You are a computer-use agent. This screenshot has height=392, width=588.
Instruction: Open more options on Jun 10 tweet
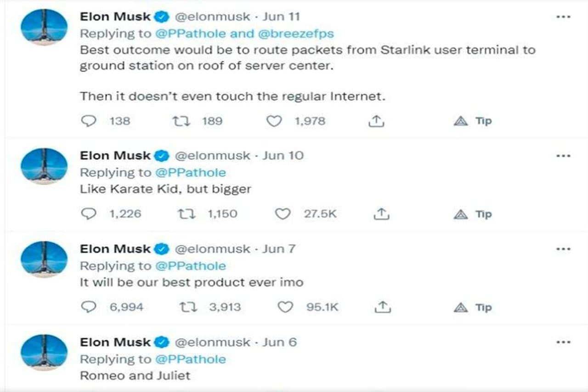point(563,156)
